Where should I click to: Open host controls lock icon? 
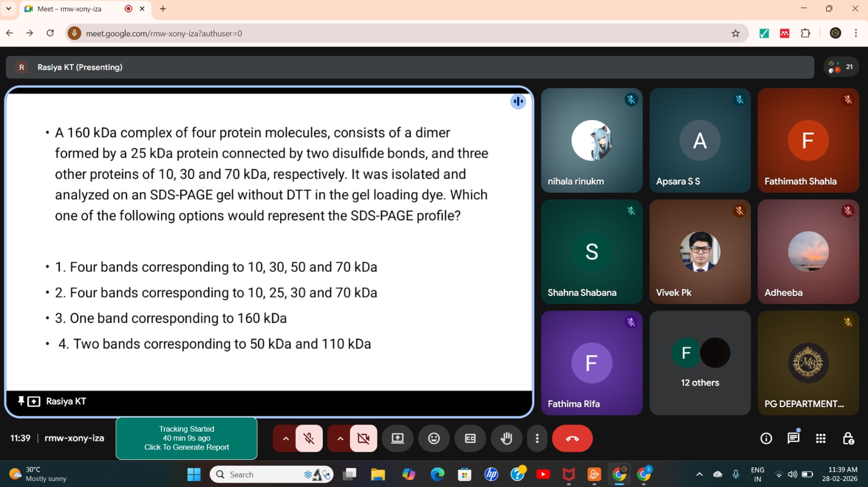[848, 438]
